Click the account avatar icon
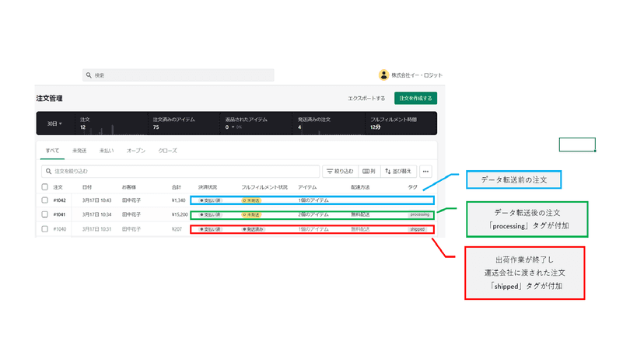The height and width of the screenshot is (362, 644). pyautogui.click(x=383, y=75)
